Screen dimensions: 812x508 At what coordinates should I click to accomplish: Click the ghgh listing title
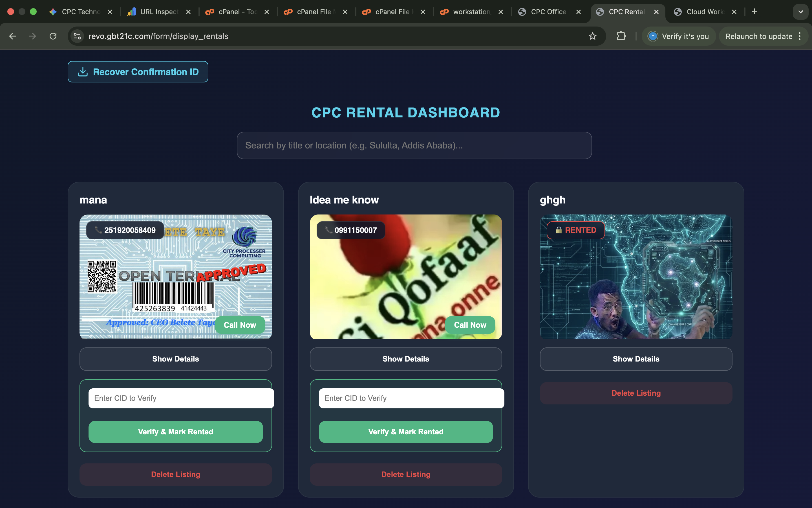tap(553, 200)
